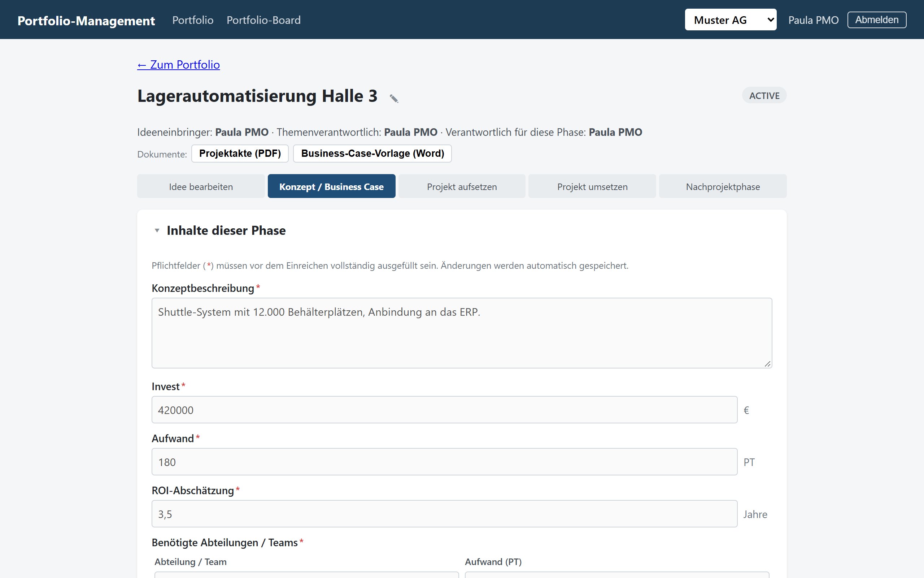Image resolution: width=924 pixels, height=578 pixels.
Task: Open Portfolio in the top navigation
Action: coord(193,20)
